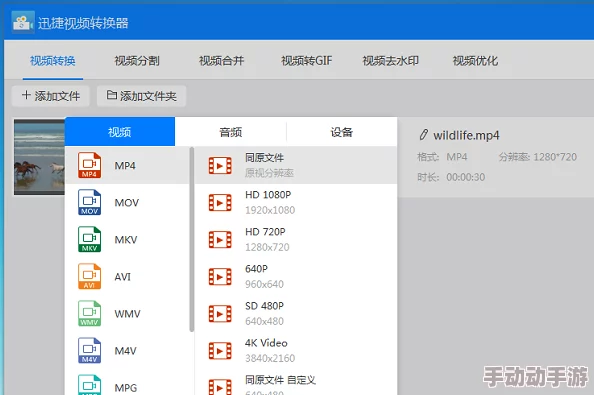The width and height of the screenshot is (594, 395).
Task: Click the pencil rename icon near wildlife.mp4
Action: pyautogui.click(x=424, y=135)
